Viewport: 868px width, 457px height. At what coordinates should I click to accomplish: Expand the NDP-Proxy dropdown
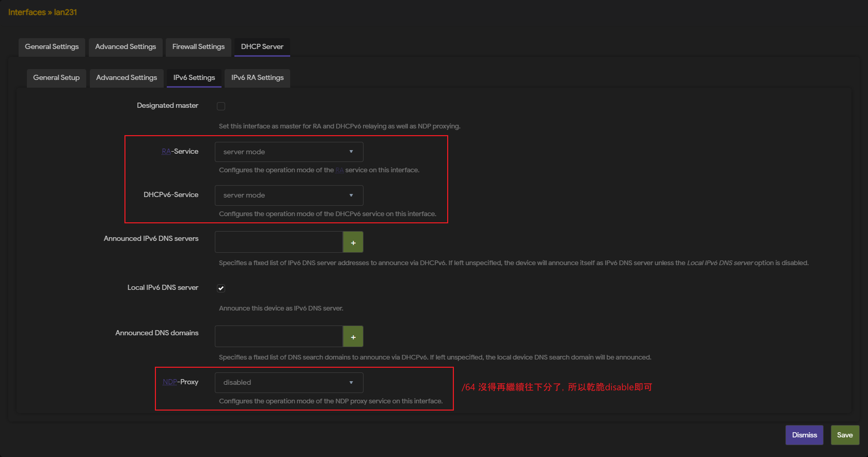289,383
